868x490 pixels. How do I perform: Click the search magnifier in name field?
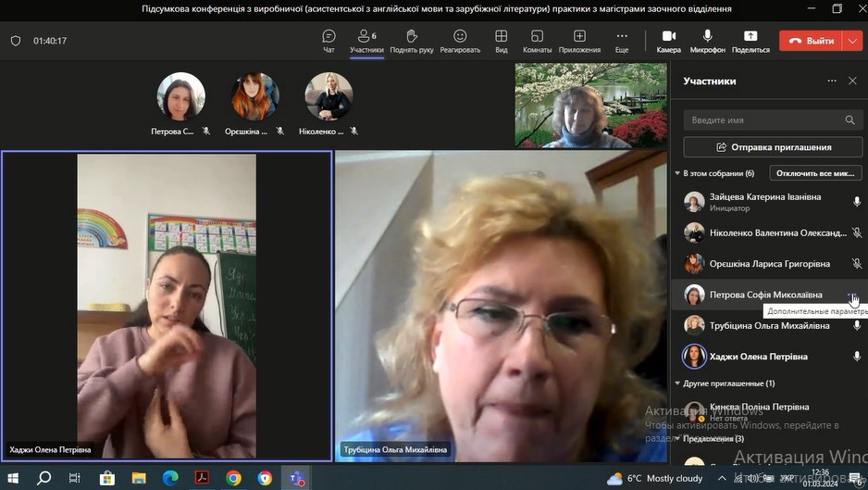pos(849,119)
